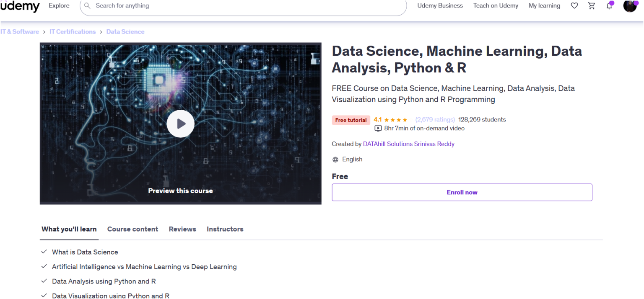Click the search magnifier icon

[x=87, y=6]
